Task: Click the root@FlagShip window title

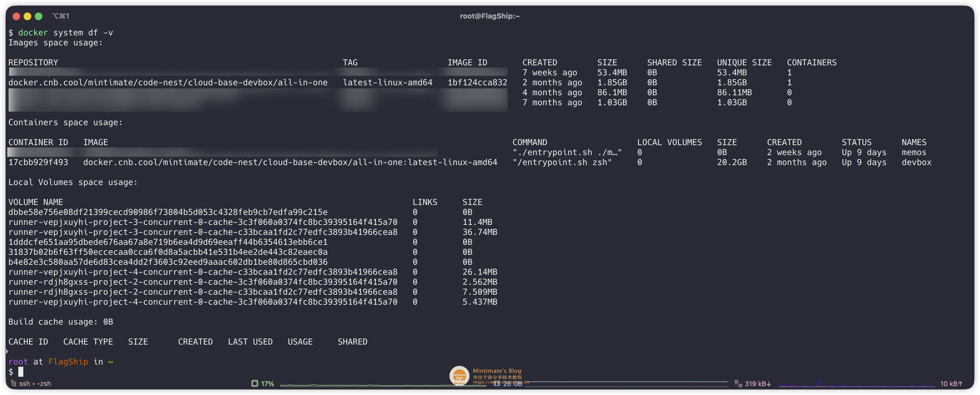Action: tap(490, 16)
